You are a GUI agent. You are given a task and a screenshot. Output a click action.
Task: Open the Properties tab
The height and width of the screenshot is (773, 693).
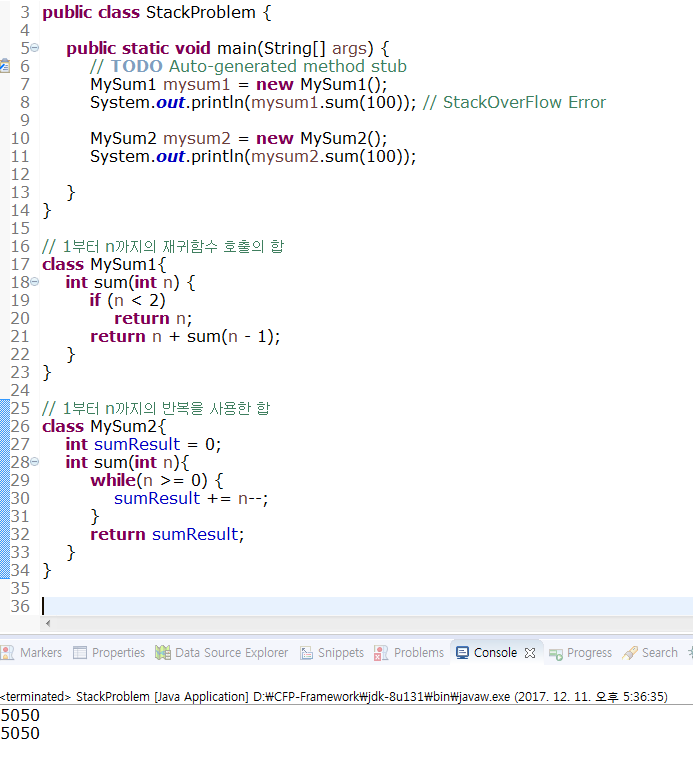(118, 653)
